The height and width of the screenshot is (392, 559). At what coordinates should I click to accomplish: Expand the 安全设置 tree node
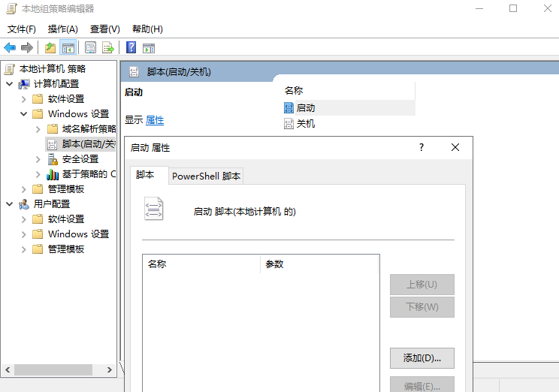click(x=38, y=159)
